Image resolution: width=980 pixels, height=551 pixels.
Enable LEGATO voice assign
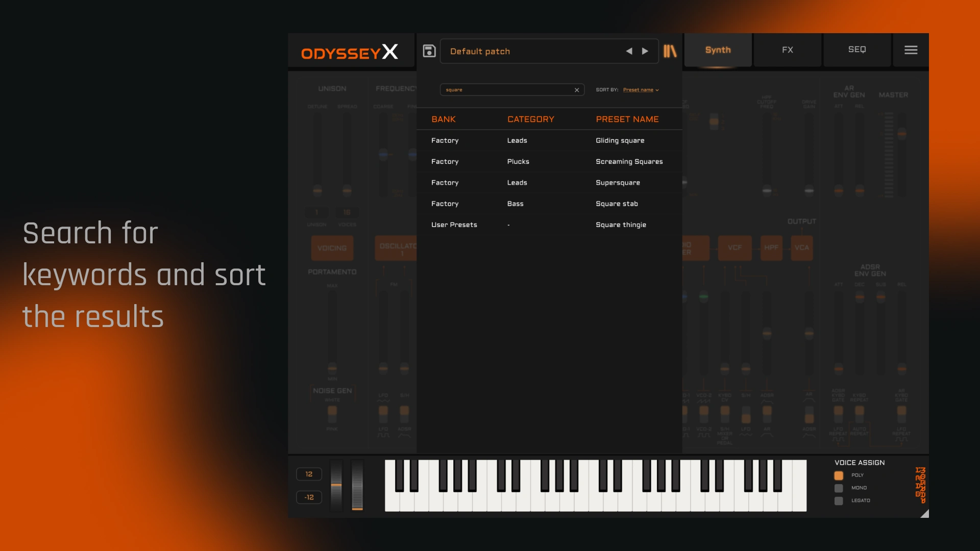[x=838, y=501]
